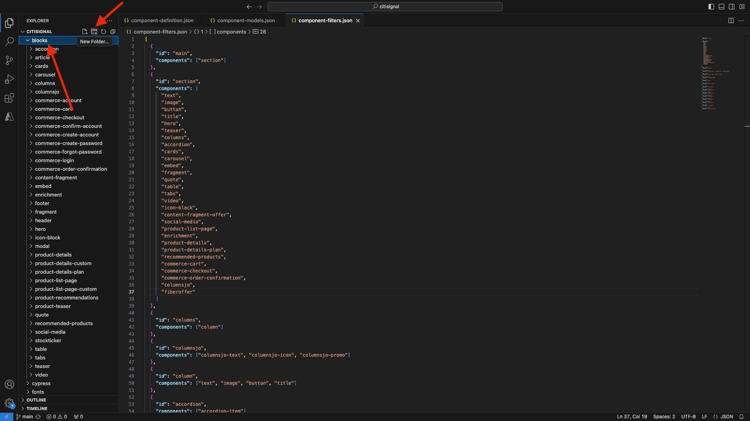Toggle the primary side bar layout button

pyautogui.click(x=711, y=7)
